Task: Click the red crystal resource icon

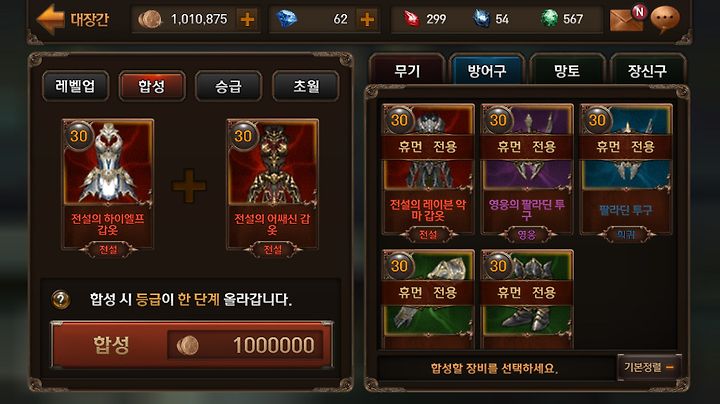Action: [411, 19]
